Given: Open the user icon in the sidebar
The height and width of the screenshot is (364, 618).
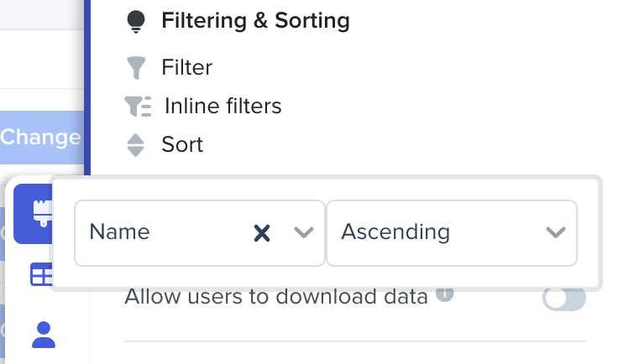Looking at the screenshot, I should (x=43, y=334).
